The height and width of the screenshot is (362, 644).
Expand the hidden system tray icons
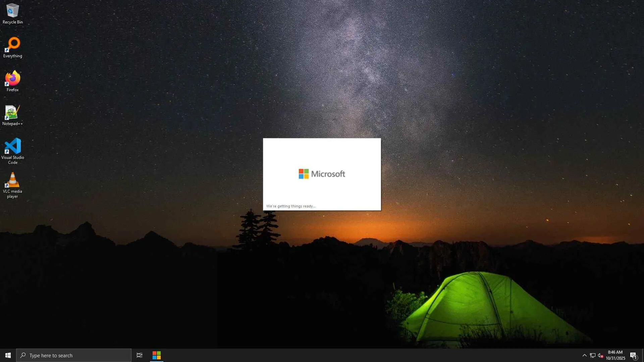point(584,355)
